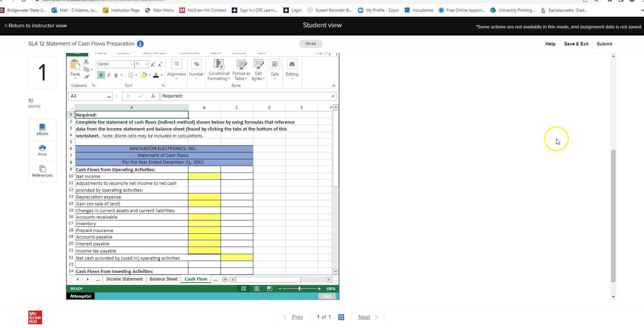The height and width of the screenshot is (328, 644).
Task: Click the page vertical scrollbar thumb
Action: coord(613,216)
